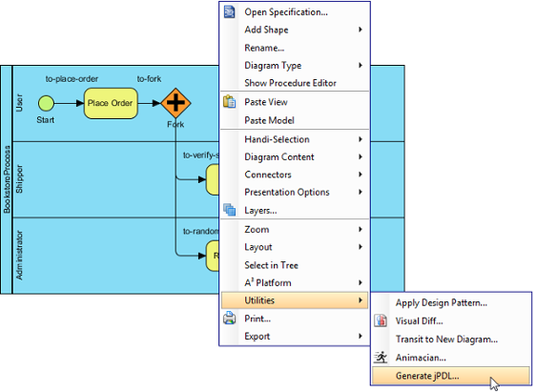Select the Place Order task shape
Screen dimensions: 536x392
[111, 103]
